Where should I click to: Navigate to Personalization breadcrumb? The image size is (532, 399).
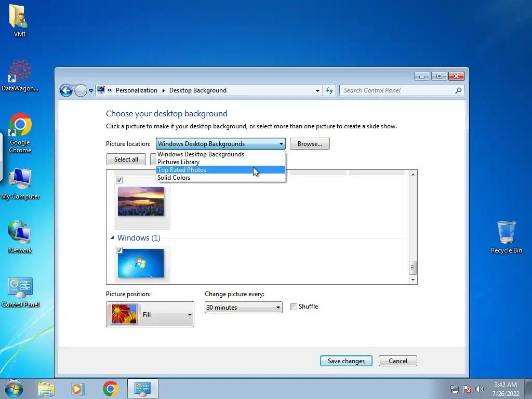pyautogui.click(x=137, y=90)
